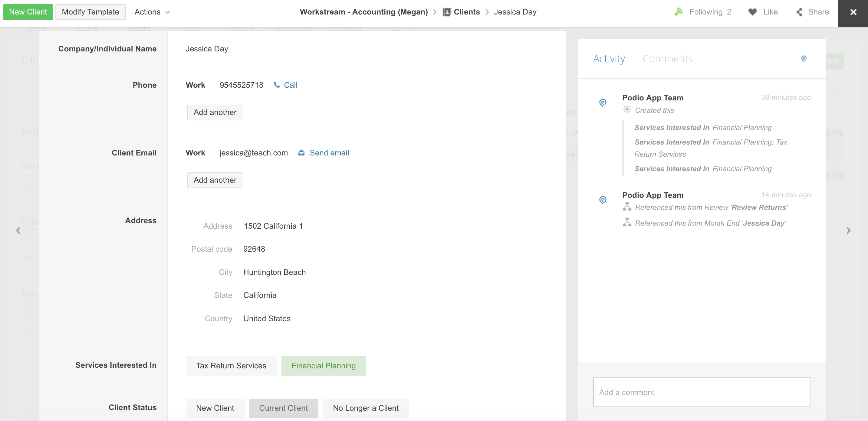Go to previous item with left arrow

[x=18, y=231]
